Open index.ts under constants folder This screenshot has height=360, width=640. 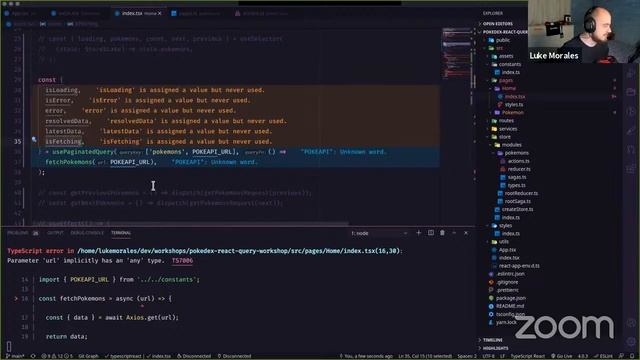pyautogui.click(x=510, y=72)
